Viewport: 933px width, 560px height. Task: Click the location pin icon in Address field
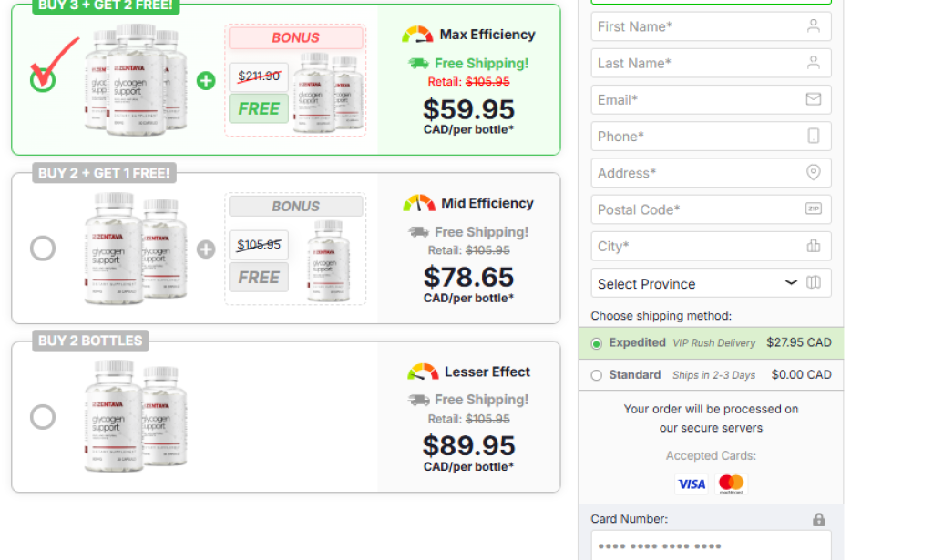tap(814, 172)
